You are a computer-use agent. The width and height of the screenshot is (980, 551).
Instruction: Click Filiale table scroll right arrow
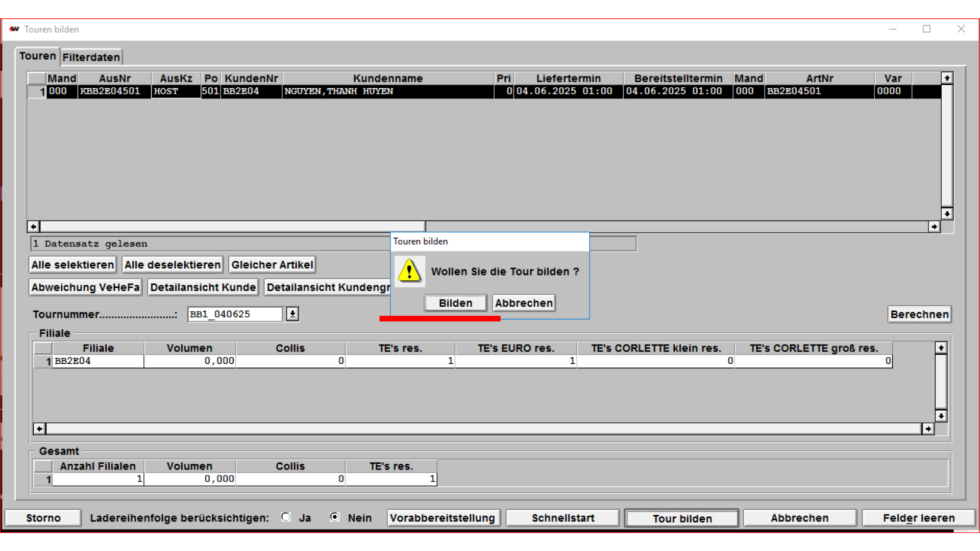click(928, 429)
